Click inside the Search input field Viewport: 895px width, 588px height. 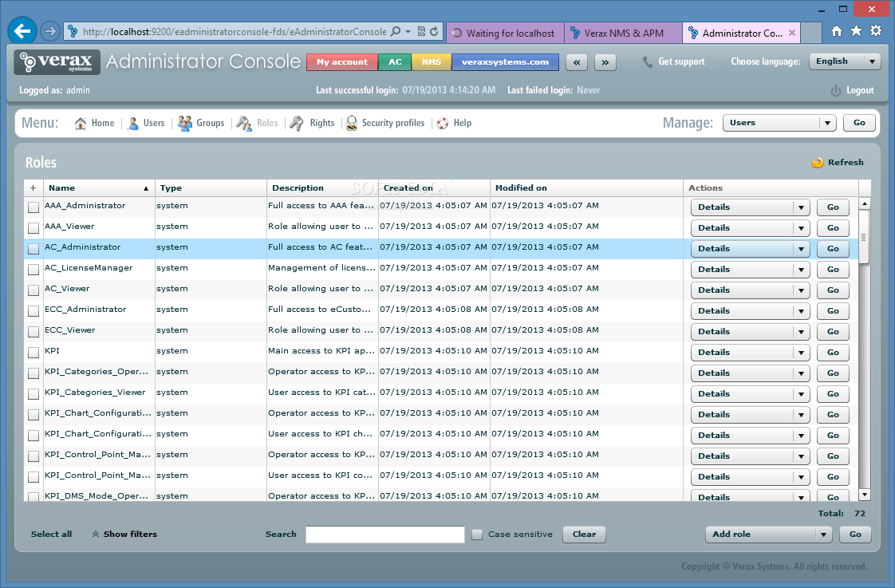[x=384, y=535]
